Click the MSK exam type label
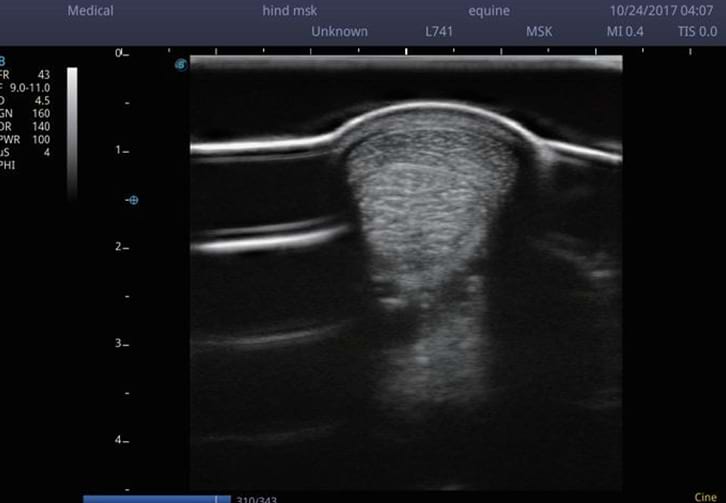 539,31
